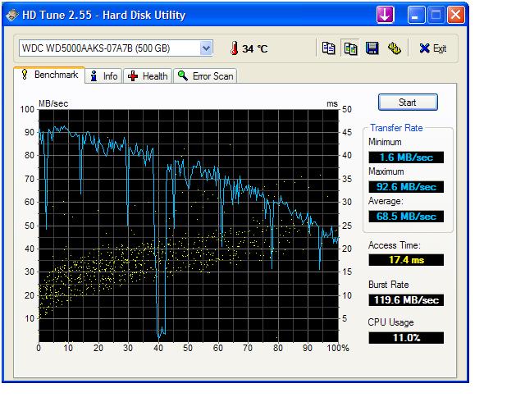Click the thermometer temperature icon
The height and width of the screenshot is (420, 525).
pos(232,48)
